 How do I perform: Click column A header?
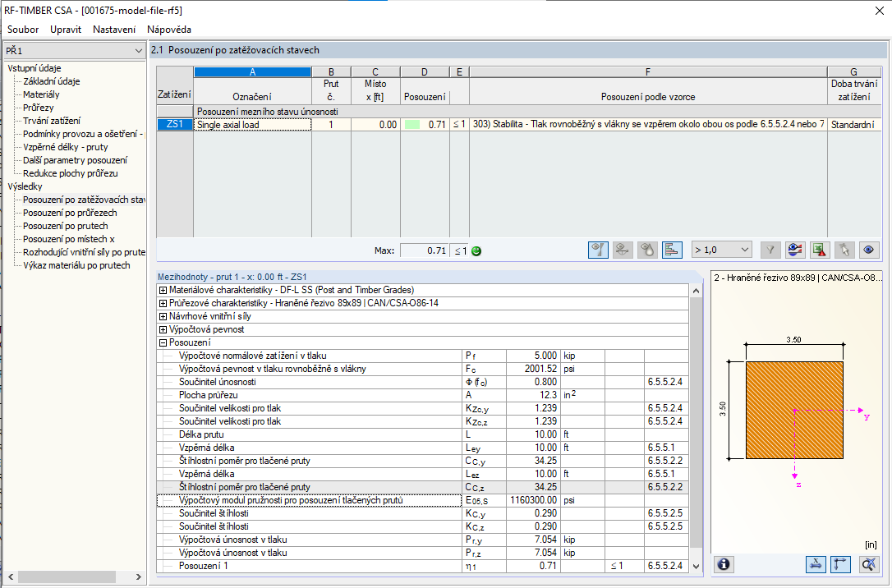tap(253, 71)
